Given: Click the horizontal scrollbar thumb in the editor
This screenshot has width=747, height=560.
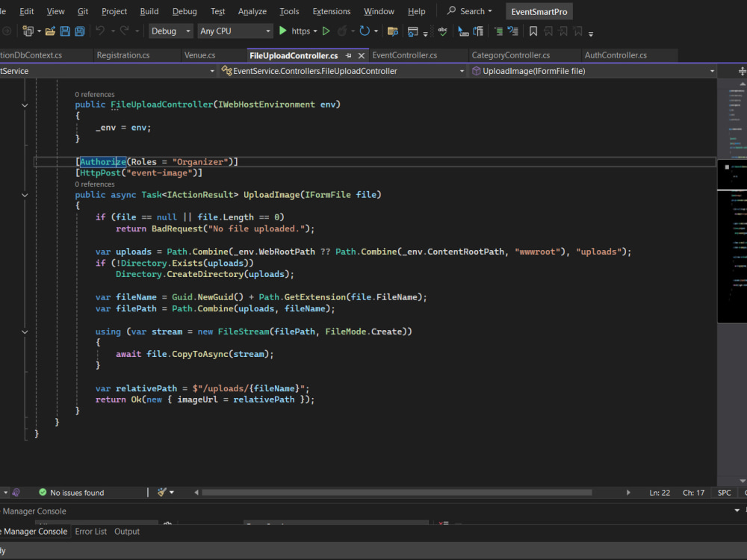Looking at the screenshot, I should (x=397, y=492).
